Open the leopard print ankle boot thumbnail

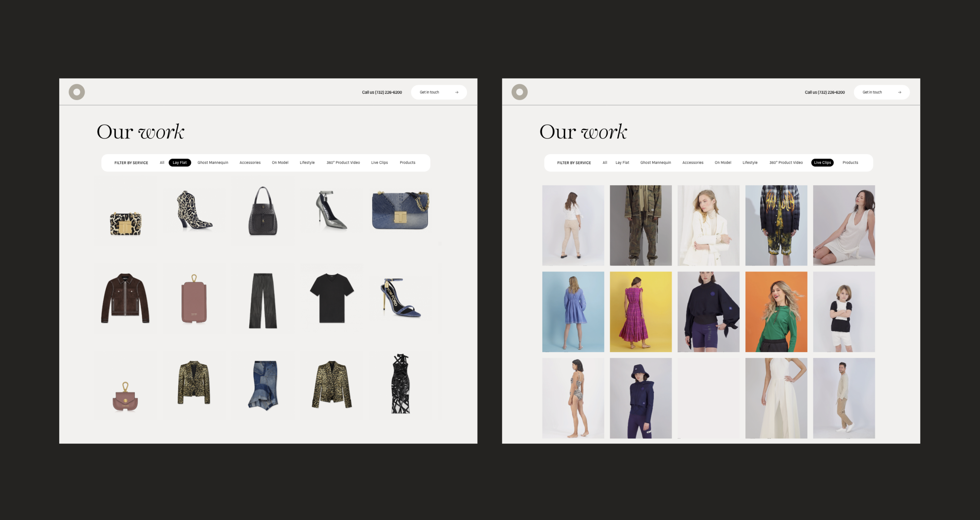(194, 210)
